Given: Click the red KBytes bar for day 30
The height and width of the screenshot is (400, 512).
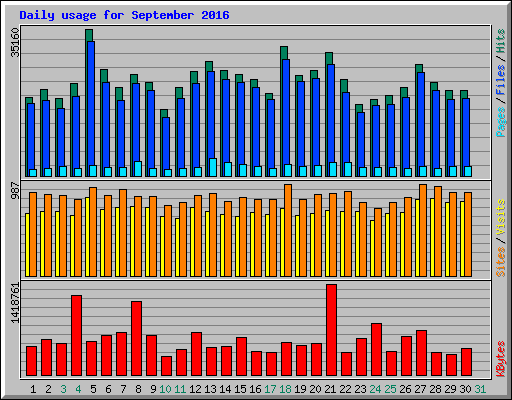Looking at the screenshot, I should pos(466,362).
